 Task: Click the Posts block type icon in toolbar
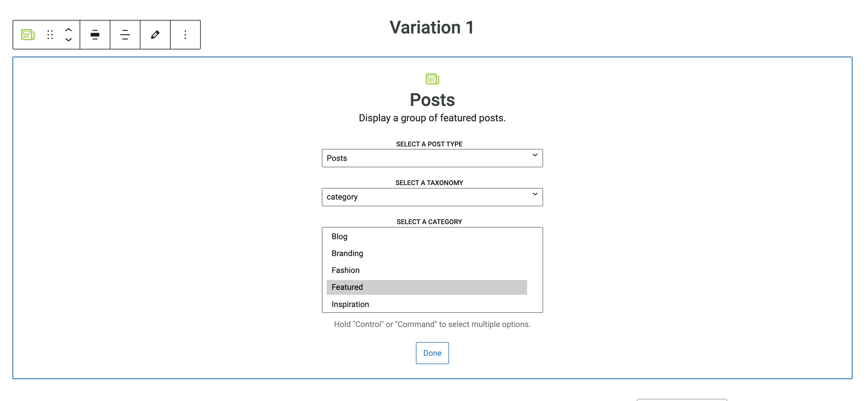[x=28, y=35]
